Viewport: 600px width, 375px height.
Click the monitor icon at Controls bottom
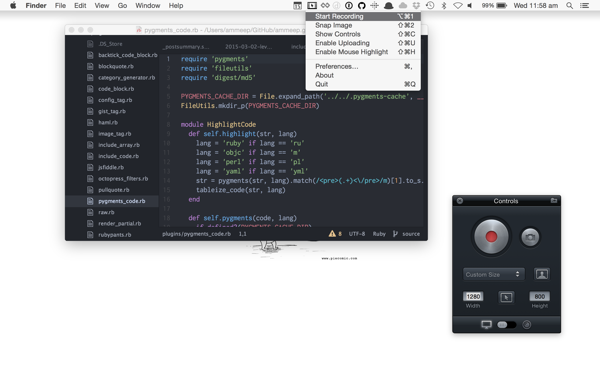point(486,325)
